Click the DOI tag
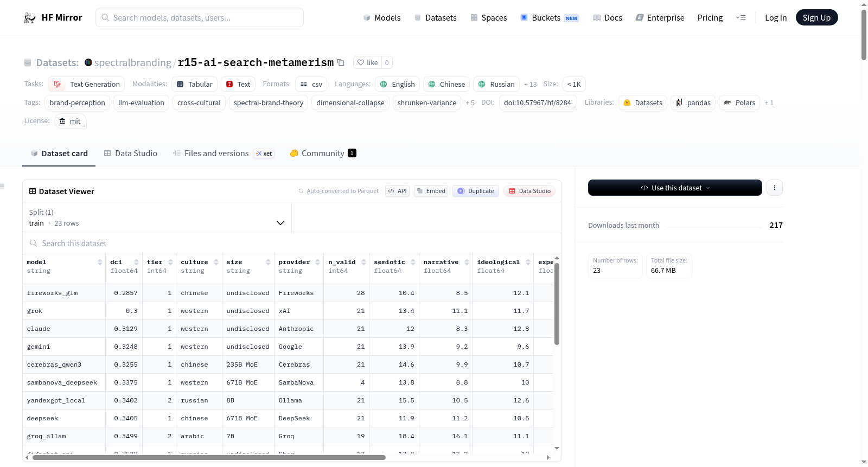The height and width of the screenshot is (467, 868). pos(538,103)
